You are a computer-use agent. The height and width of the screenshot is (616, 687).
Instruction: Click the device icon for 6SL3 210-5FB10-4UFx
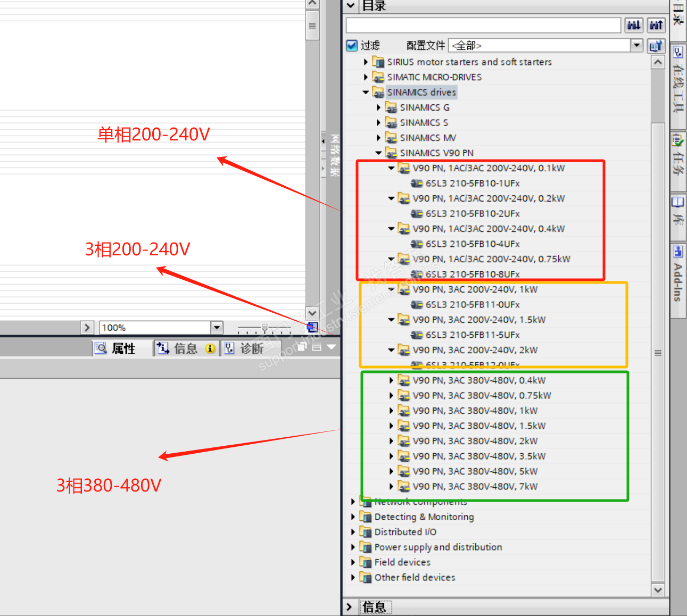(x=417, y=244)
